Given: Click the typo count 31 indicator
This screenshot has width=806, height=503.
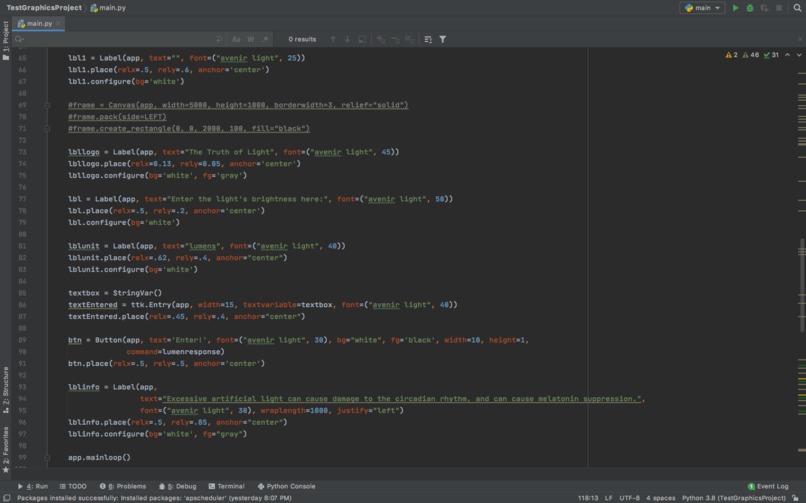Looking at the screenshot, I should coord(771,55).
